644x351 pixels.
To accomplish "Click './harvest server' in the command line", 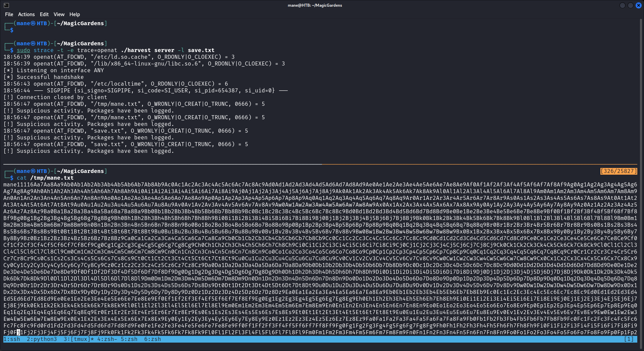I will [x=148, y=50].
